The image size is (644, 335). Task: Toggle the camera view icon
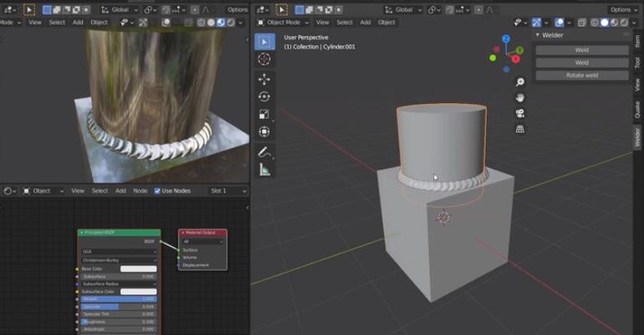point(520,113)
